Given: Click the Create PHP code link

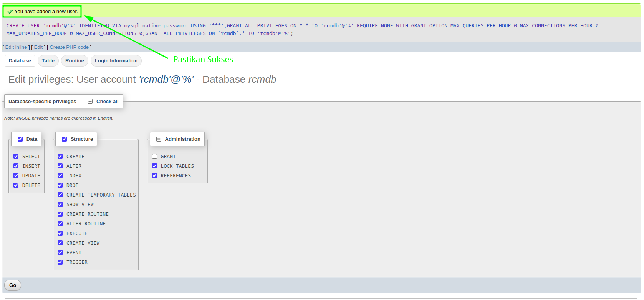Looking at the screenshot, I should pyautogui.click(x=69, y=47).
